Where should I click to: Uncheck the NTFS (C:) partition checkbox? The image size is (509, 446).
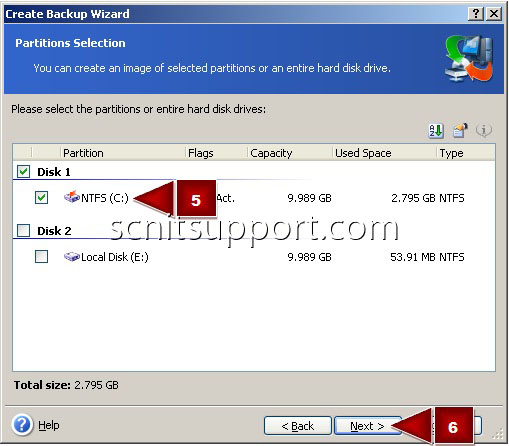[x=41, y=197]
